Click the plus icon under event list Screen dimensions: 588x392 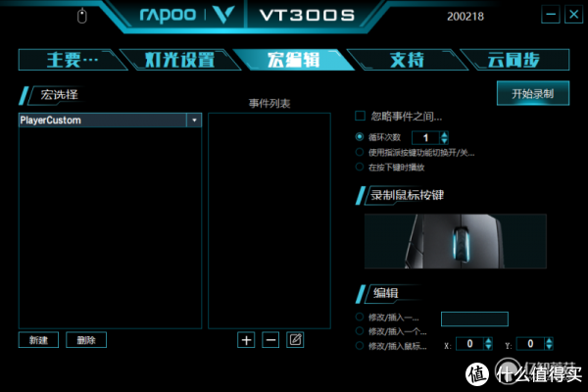point(246,340)
